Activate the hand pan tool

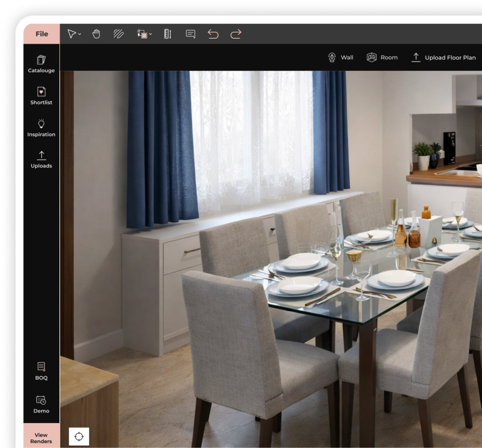(x=96, y=34)
